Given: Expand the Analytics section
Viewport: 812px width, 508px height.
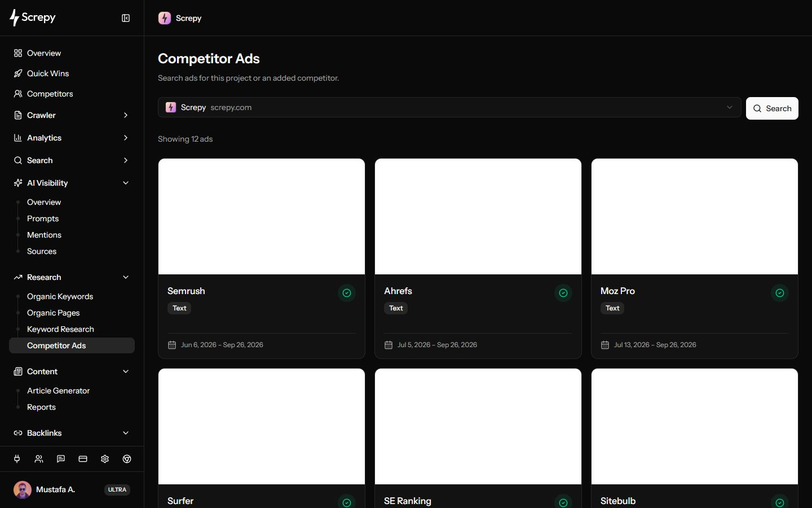Looking at the screenshot, I should (72, 138).
